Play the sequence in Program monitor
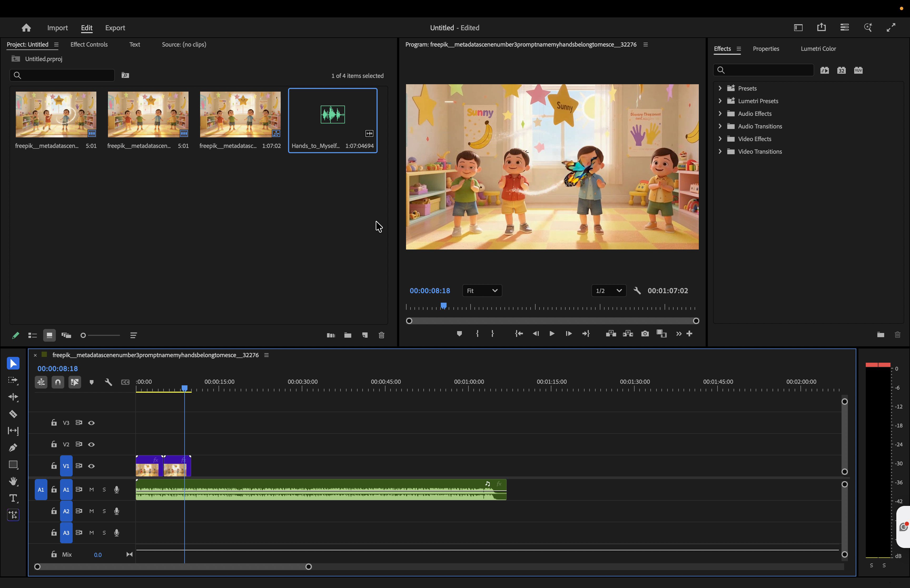The image size is (910, 588). point(552,334)
